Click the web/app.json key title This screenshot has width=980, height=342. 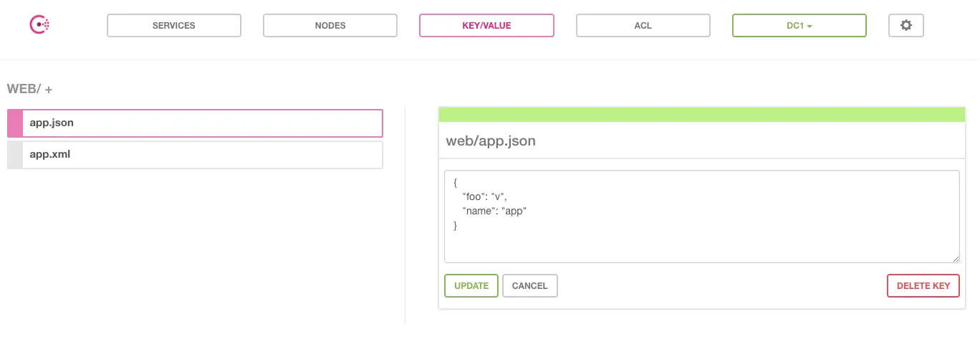click(491, 141)
